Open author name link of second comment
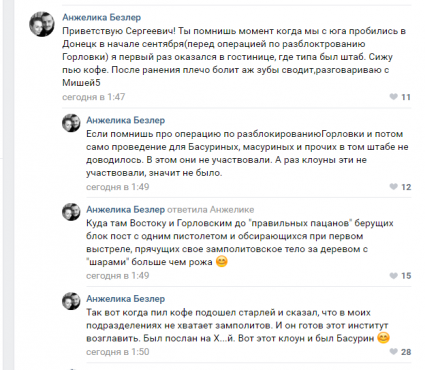The image size is (425, 370). pyautogui.click(x=125, y=120)
